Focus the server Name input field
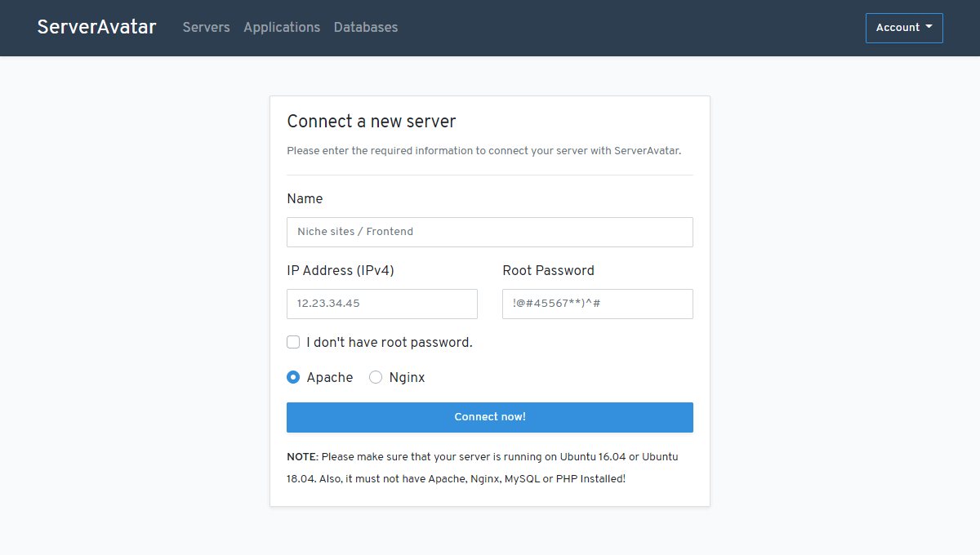The image size is (980, 555). 489,232
